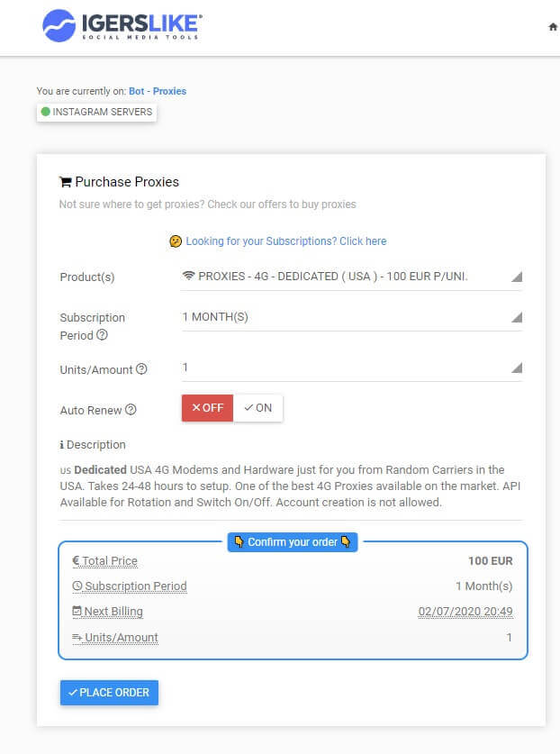560x754 pixels.
Task: Open the Bot - Proxies breadcrumb
Action: click(158, 91)
